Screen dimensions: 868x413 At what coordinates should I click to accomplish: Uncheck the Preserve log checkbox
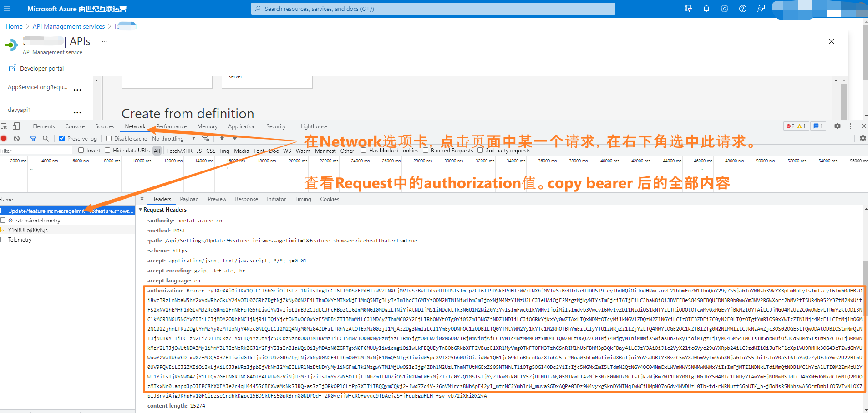tap(62, 138)
